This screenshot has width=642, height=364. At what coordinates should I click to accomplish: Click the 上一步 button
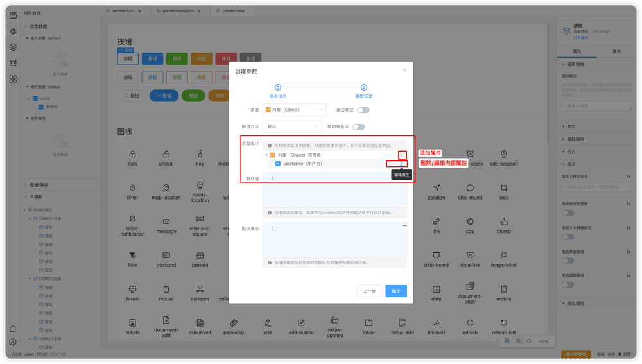pos(369,291)
